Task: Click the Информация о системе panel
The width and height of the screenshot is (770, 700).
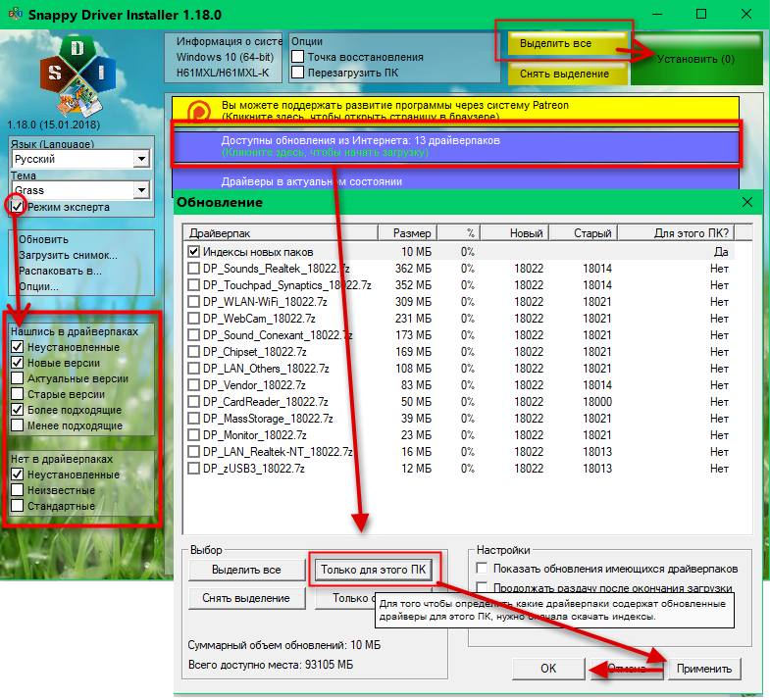Action: (x=224, y=58)
